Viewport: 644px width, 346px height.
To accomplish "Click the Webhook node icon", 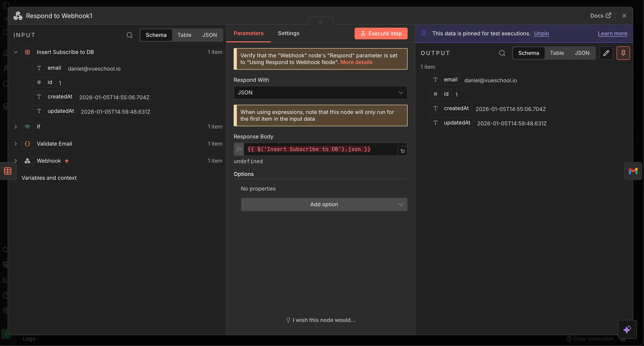I will 27,161.
